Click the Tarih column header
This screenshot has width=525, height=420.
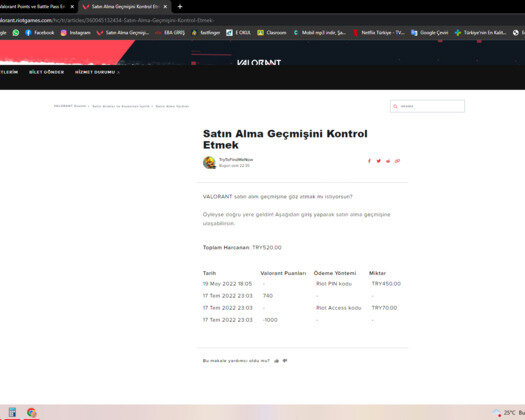tap(209, 273)
